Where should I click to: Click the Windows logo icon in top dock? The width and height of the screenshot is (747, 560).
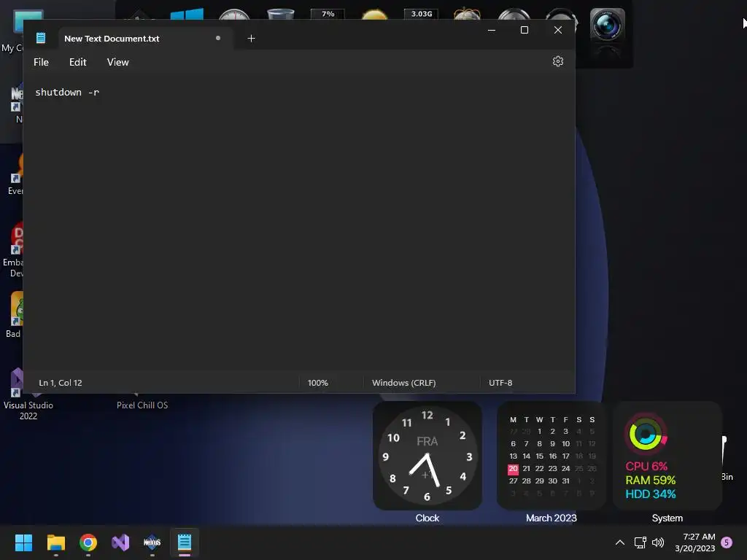(x=187, y=15)
